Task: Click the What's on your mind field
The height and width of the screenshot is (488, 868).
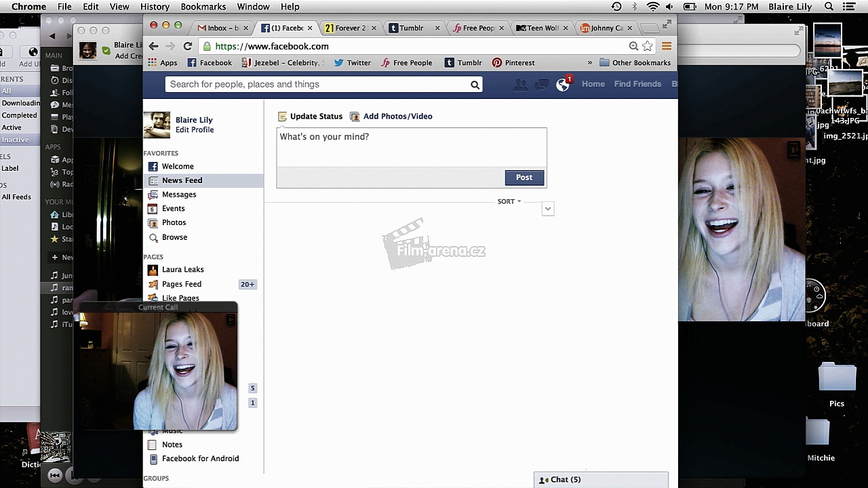Action: coord(411,146)
